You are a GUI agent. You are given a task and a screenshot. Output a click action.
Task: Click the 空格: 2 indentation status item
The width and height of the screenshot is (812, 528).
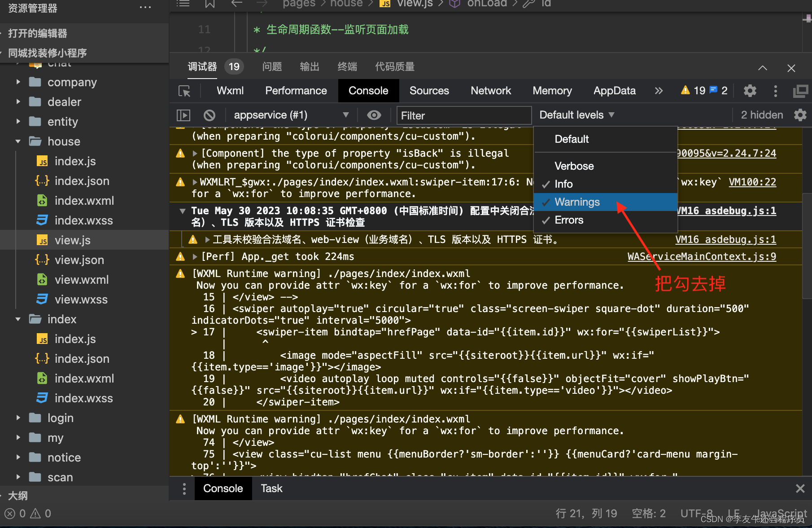tap(649, 513)
